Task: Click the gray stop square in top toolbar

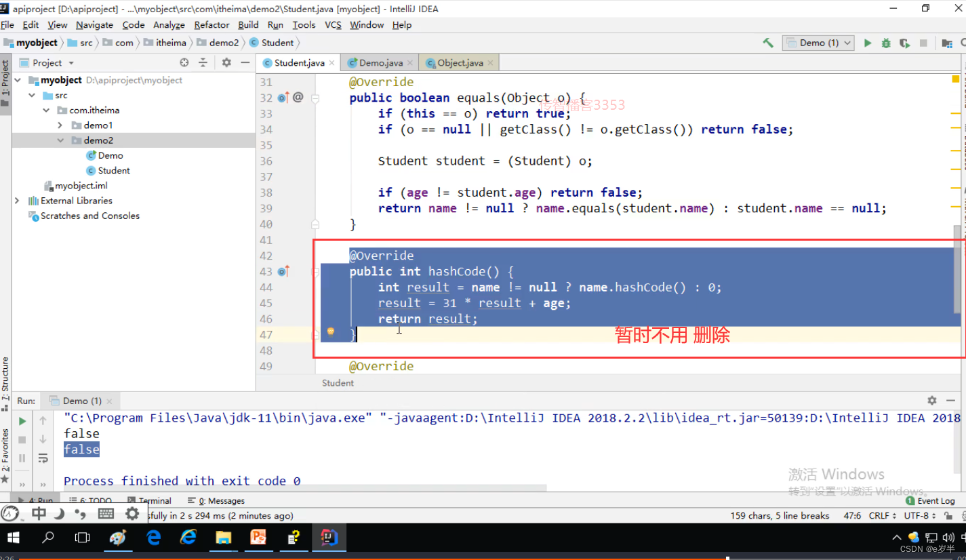Action: [923, 43]
